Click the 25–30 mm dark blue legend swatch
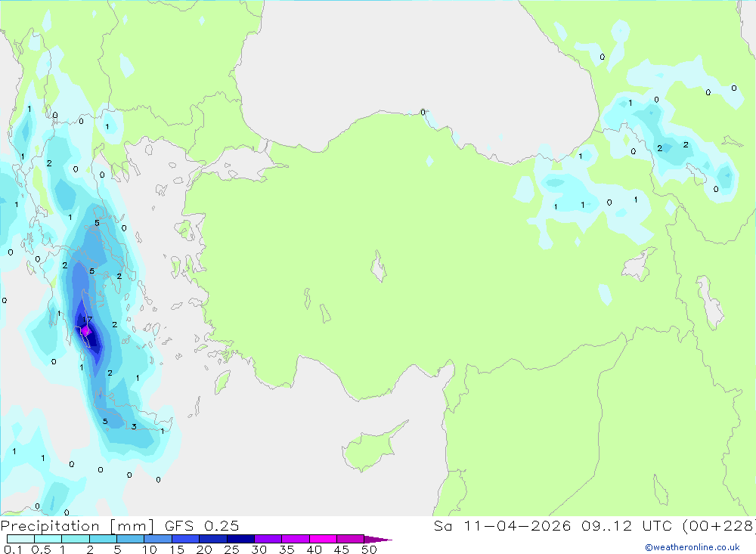The height and width of the screenshot is (554, 756). pyautogui.click(x=240, y=539)
